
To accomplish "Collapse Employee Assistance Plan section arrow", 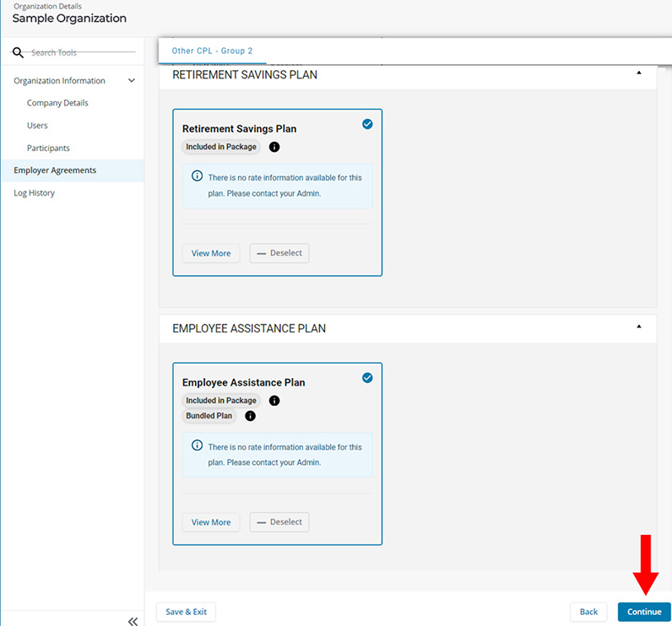I will tap(638, 326).
